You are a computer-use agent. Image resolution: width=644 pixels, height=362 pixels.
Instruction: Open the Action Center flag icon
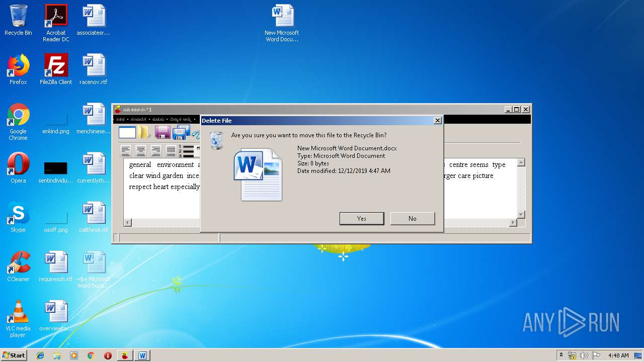[x=596, y=355]
